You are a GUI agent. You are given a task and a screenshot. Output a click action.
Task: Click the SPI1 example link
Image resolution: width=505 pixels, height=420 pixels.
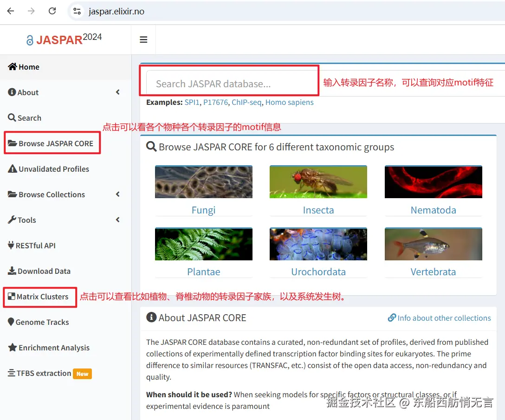(x=192, y=102)
